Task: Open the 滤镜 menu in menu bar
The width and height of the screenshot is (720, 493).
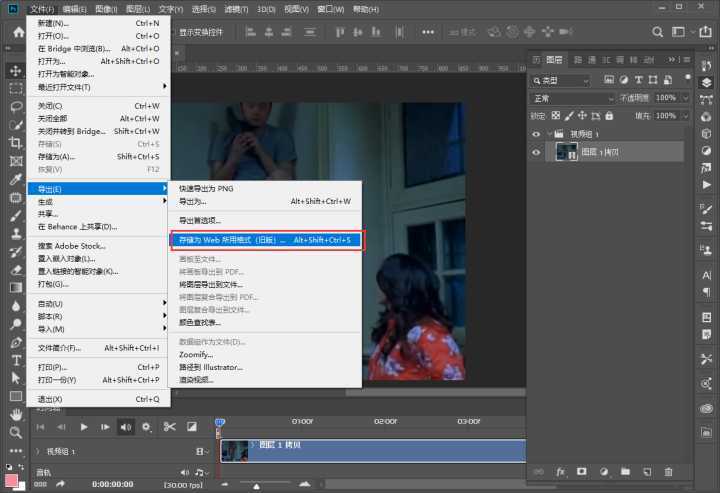Action: point(236,9)
